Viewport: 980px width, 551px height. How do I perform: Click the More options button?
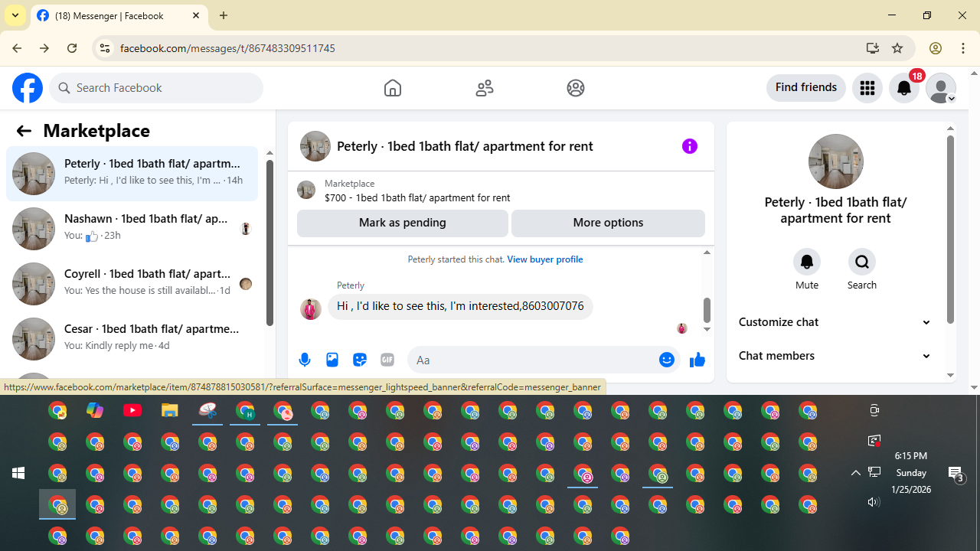(x=608, y=223)
